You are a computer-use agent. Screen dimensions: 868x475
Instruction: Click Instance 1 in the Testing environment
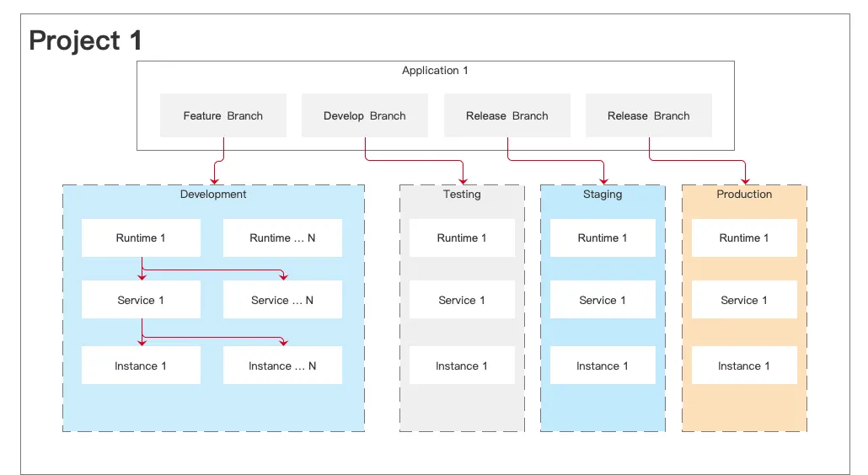pos(462,366)
